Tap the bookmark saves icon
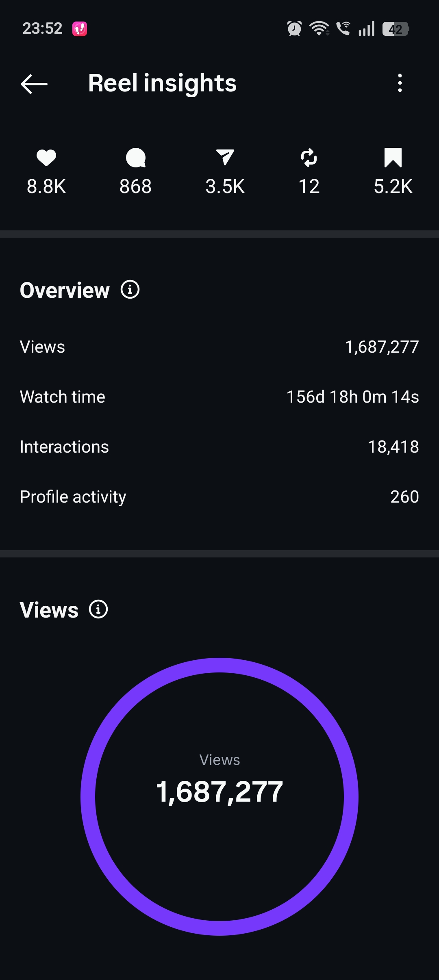 (393, 158)
